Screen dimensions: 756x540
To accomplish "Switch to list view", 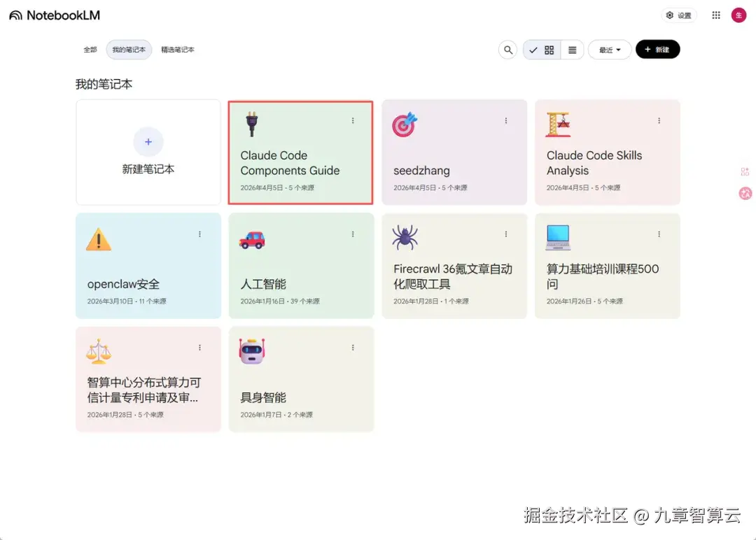I will coord(572,50).
